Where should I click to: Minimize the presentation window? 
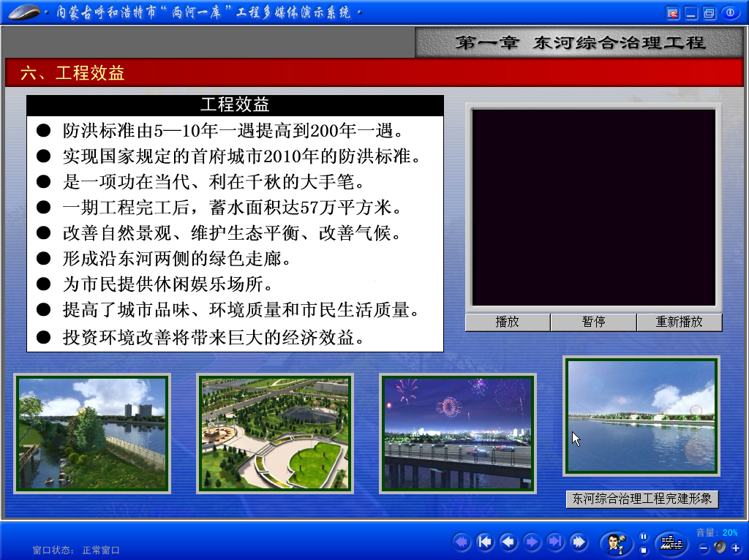(x=691, y=13)
